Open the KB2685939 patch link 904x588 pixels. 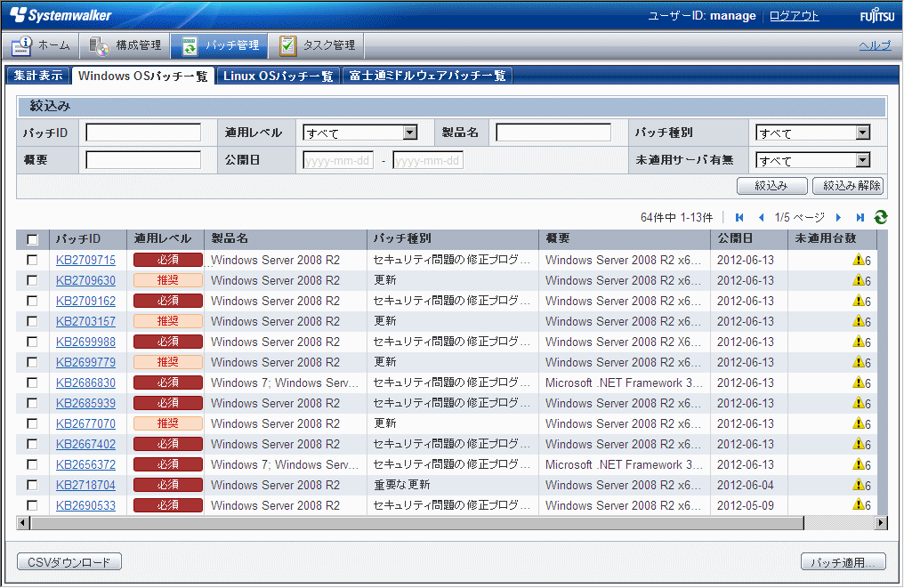pyautogui.click(x=85, y=404)
